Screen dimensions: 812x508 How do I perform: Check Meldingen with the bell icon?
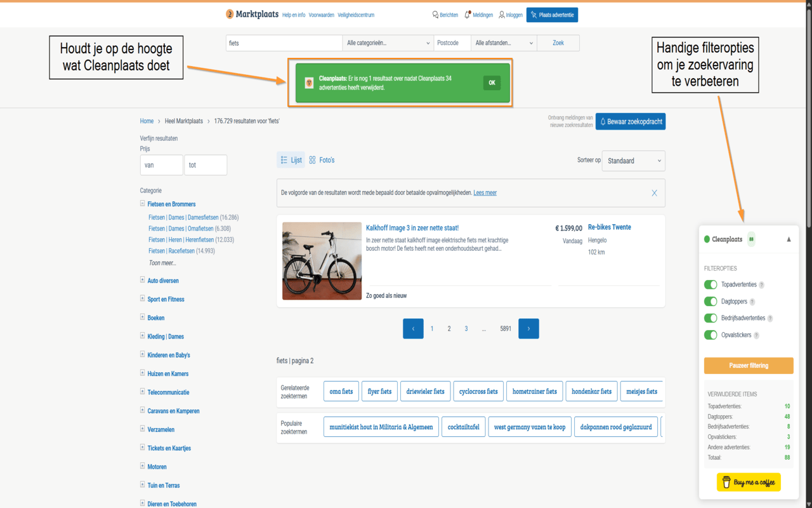(468, 15)
